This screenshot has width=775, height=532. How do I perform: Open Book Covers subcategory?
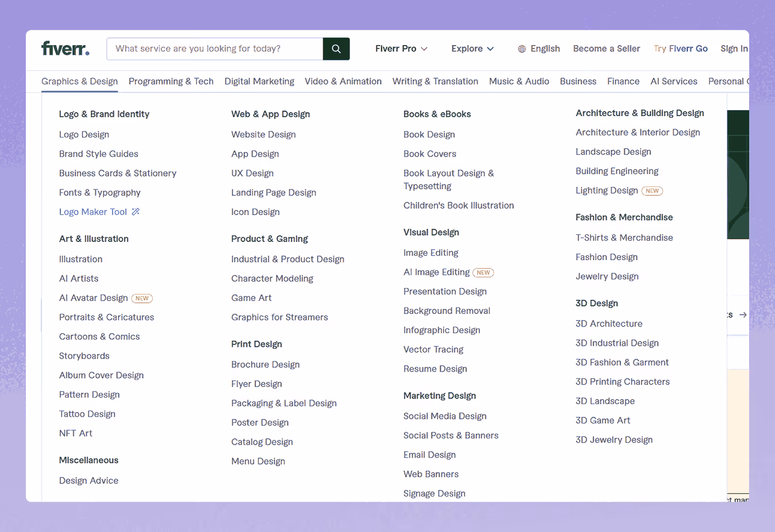(430, 154)
